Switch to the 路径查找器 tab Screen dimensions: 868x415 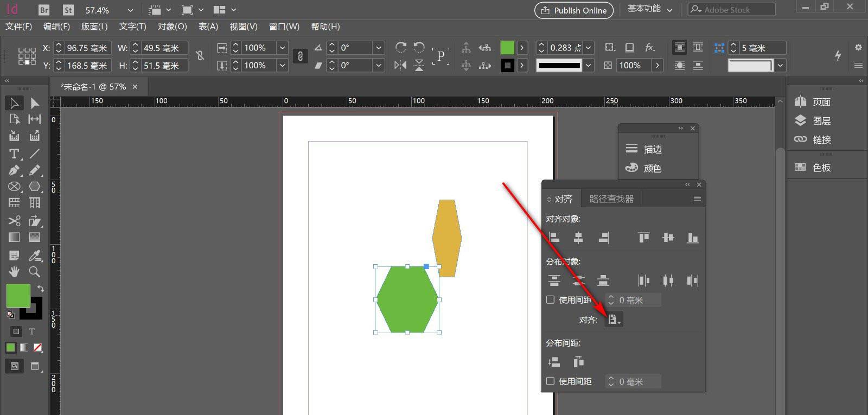[x=611, y=199]
